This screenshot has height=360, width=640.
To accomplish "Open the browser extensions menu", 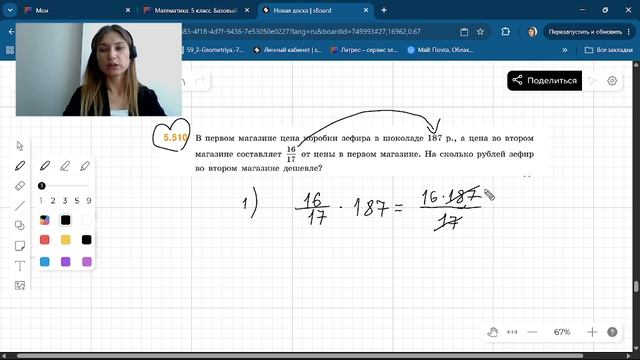I will tap(505, 31).
